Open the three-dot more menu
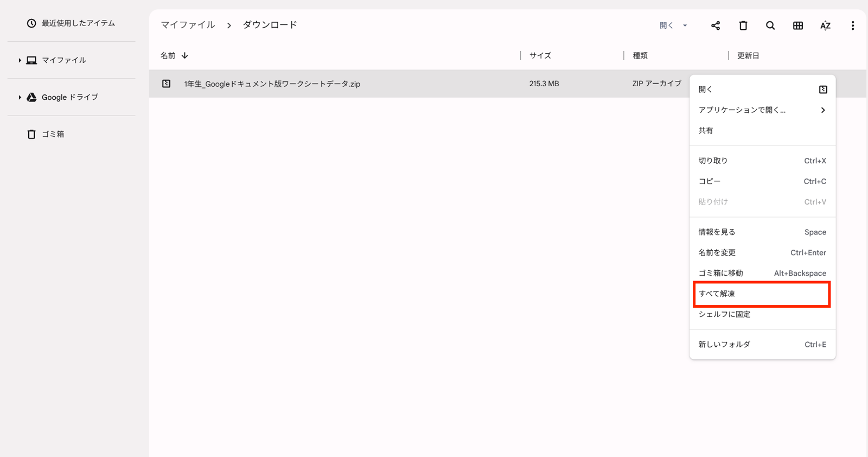Screen dimensions: 868x457 click(x=852, y=26)
